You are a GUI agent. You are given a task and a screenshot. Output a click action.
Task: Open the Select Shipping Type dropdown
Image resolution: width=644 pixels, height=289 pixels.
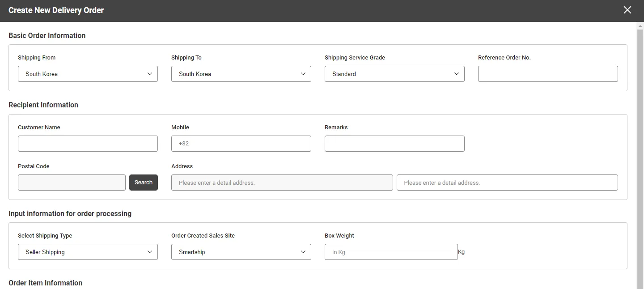(88, 252)
